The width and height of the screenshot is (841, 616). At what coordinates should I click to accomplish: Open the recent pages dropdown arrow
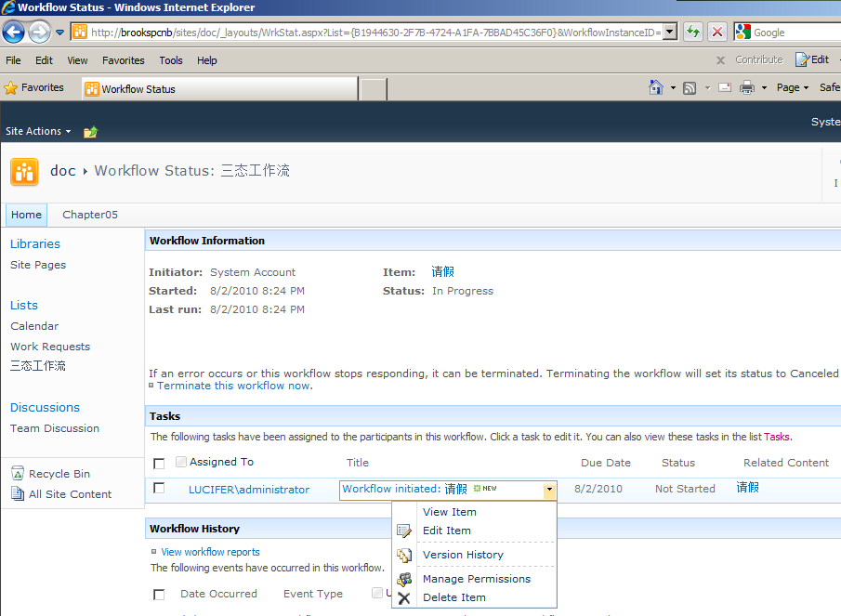point(60,33)
